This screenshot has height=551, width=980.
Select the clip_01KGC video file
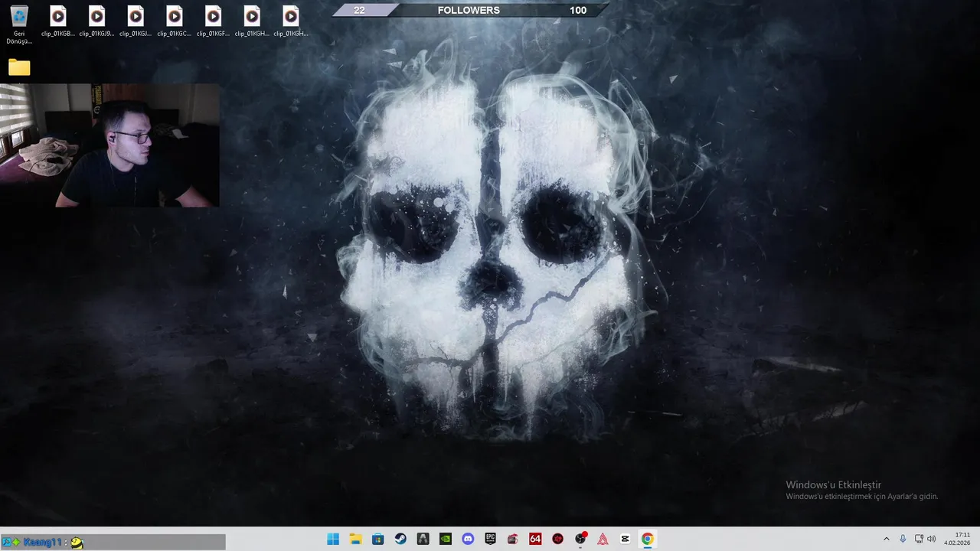point(175,21)
